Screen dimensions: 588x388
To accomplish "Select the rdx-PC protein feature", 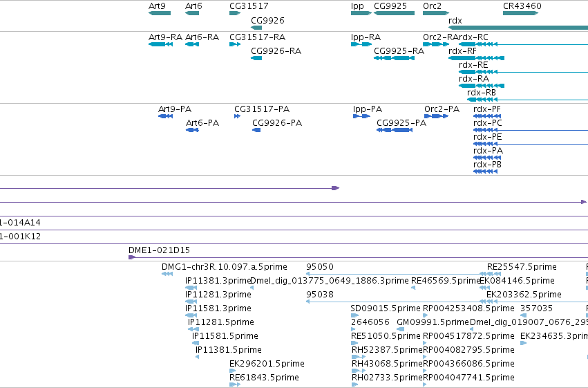I will pyautogui.click(x=531, y=130).
